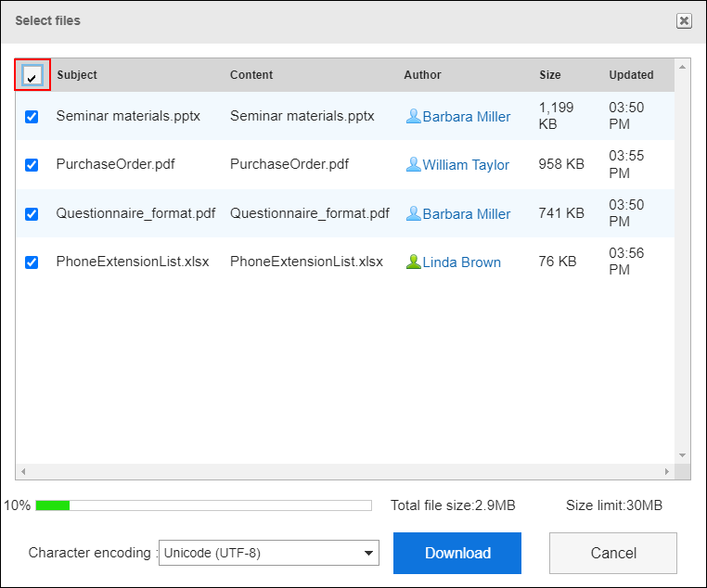Open Barbara Miller link in Questionnaire_format row
707x588 pixels.
pyautogui.click(x=466, y=214)
